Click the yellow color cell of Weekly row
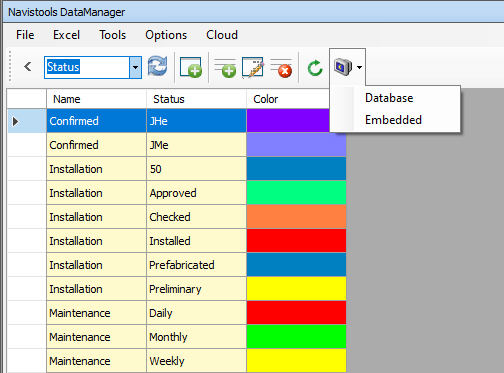This screenshot has height=373, width=504. 296,361
